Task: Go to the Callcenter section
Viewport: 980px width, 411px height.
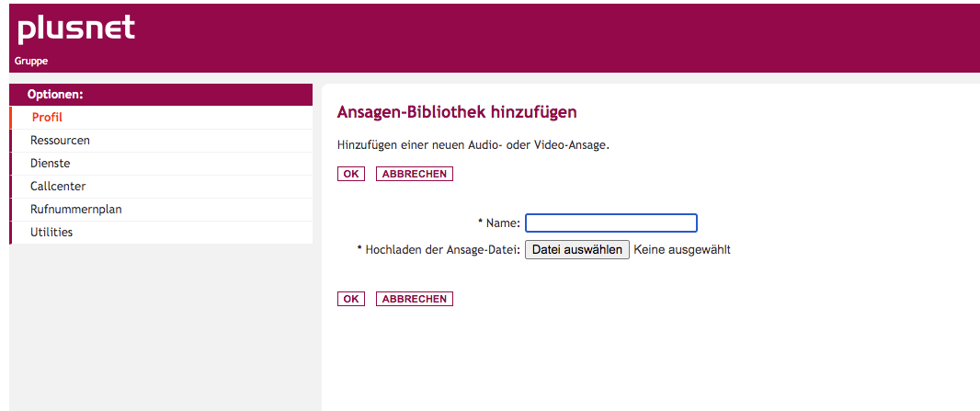Action: point(161,187)
